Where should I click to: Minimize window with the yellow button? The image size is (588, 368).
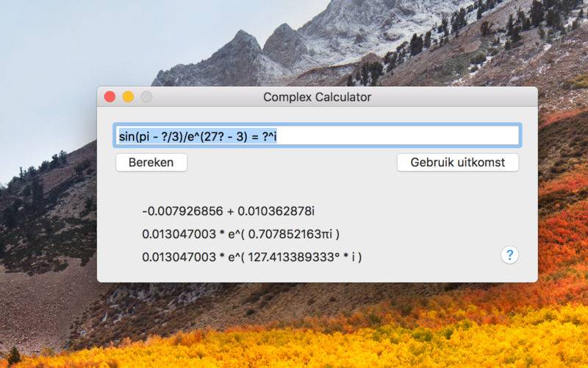coord(128,97)
